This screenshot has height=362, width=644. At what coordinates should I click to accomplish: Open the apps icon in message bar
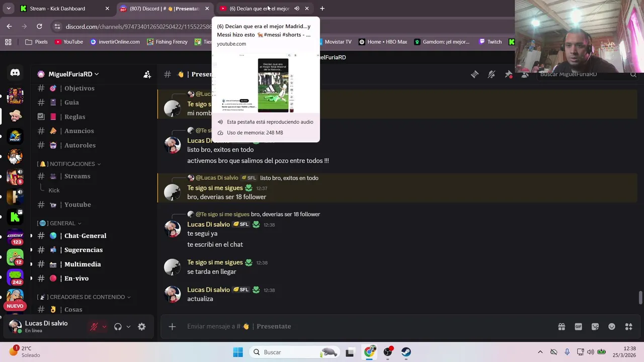pyautogui.click(x=628, y=327)
